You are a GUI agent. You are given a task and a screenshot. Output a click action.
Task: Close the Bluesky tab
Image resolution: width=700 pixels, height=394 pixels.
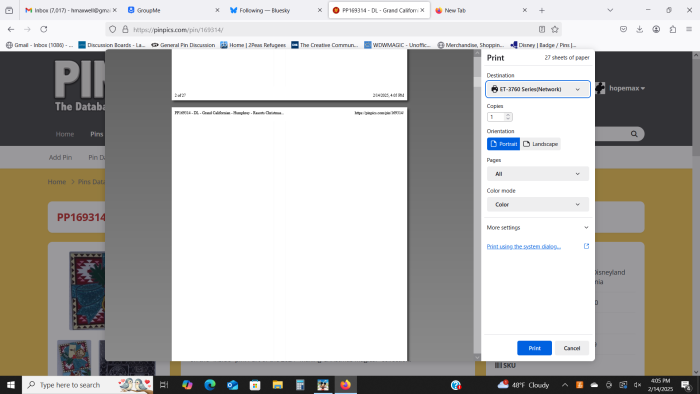click(x=320, y=10)
